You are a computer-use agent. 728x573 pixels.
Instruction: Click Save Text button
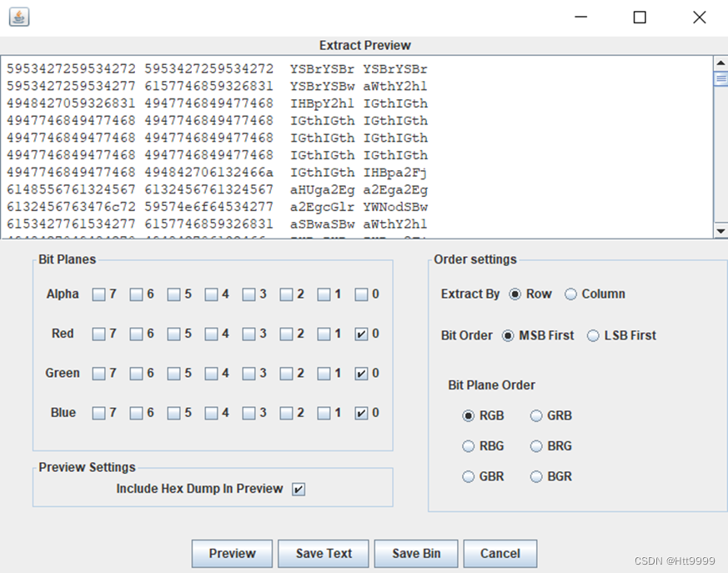pyautogui.click(x=324, y=554)
